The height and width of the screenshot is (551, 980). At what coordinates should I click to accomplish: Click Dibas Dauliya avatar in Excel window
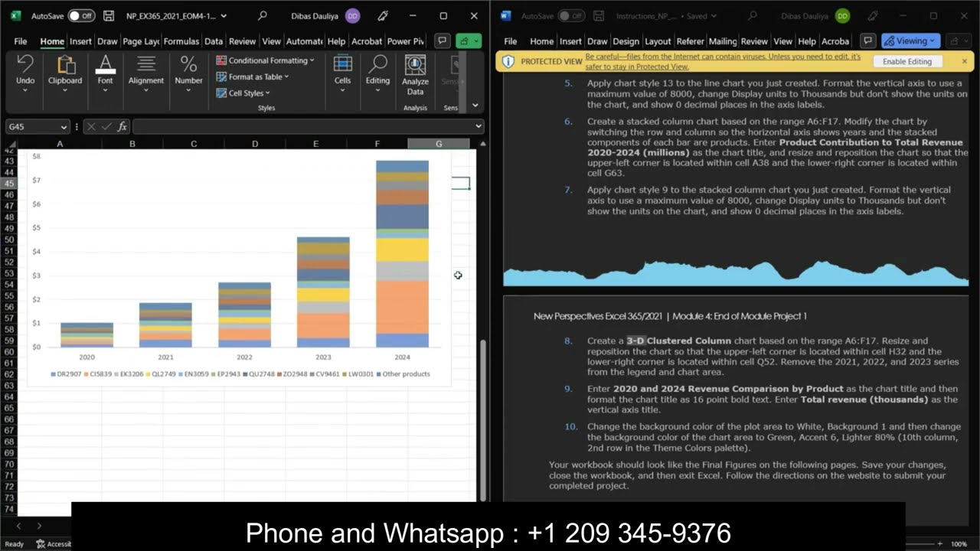352,15
